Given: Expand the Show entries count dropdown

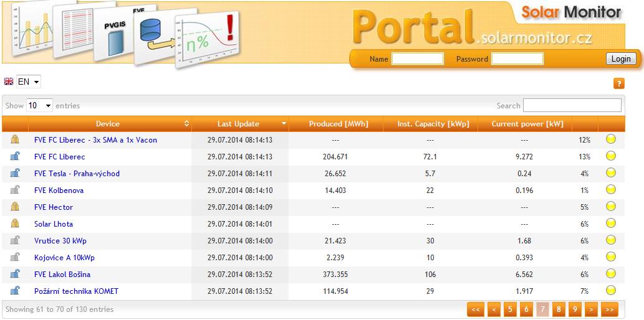Looking at the screenshot, I should click(39, 106).
